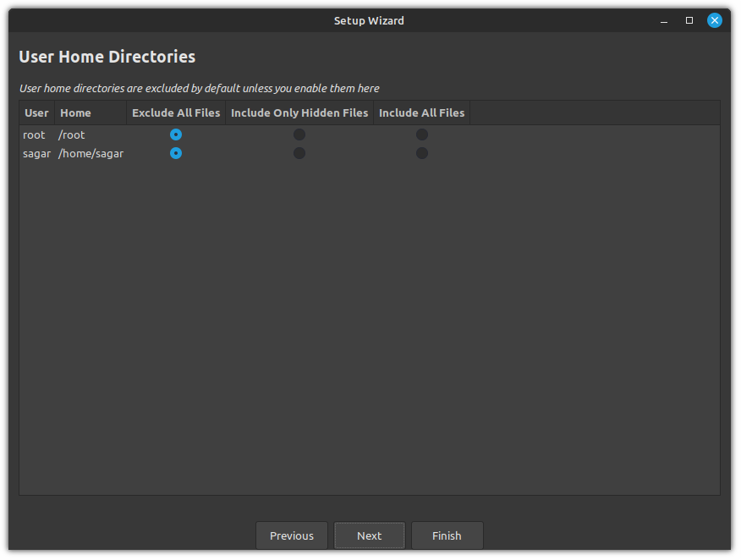Choose Include All Files for sagar
The image size is (741, 560).
(x=422, y=153)
